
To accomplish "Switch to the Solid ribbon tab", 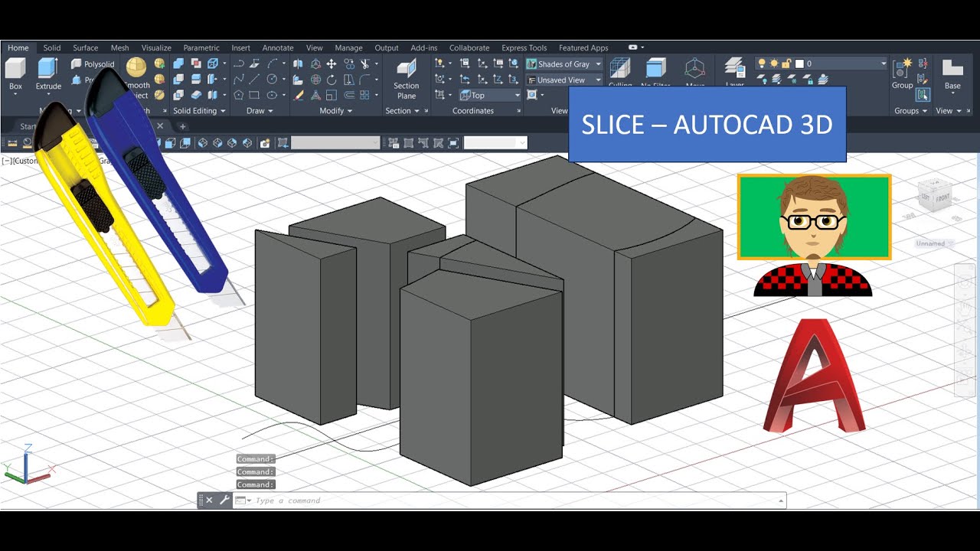I will pyautogui.click(x=52, y=47).
